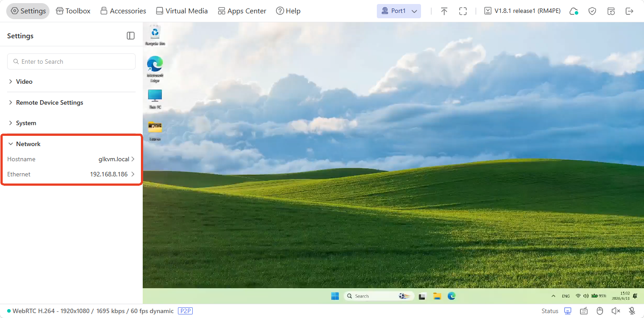Click the monitor display status icon

(x=568, y=311)
